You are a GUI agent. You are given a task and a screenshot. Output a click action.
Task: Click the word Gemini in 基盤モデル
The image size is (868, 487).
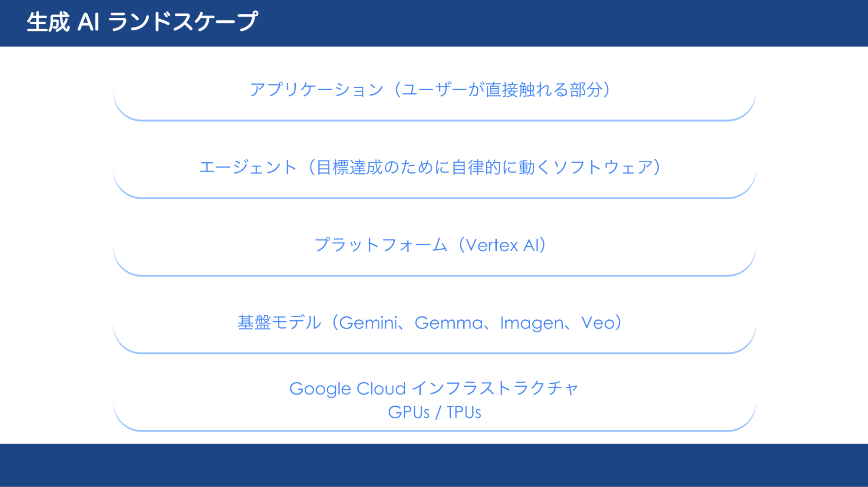[x=368, y=323]
